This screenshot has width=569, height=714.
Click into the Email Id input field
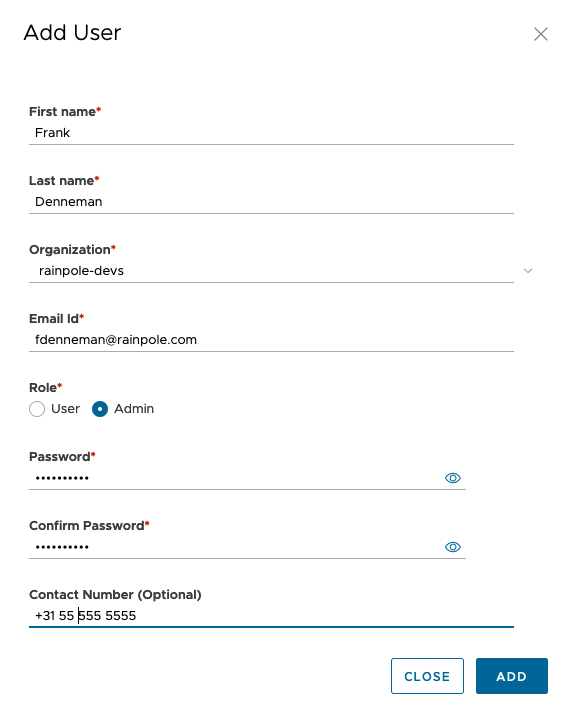(x=271, y=340)
